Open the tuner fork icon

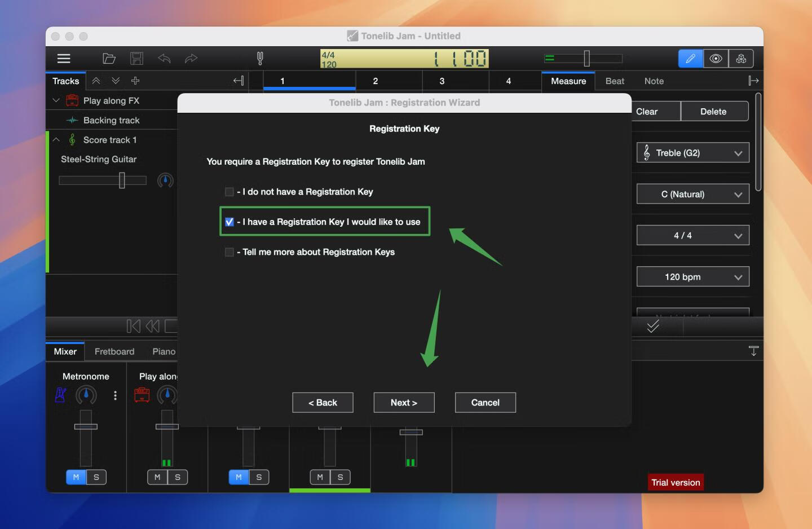260,58
